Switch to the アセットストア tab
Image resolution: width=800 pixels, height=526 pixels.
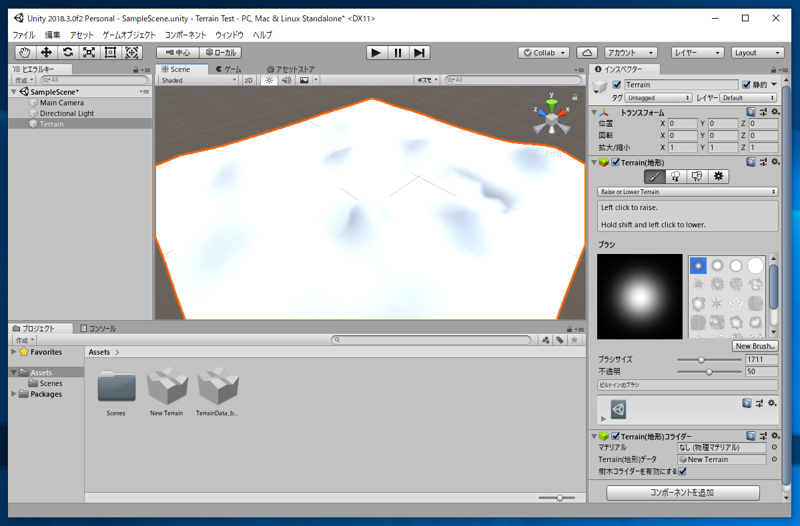(x=291, y=69)
